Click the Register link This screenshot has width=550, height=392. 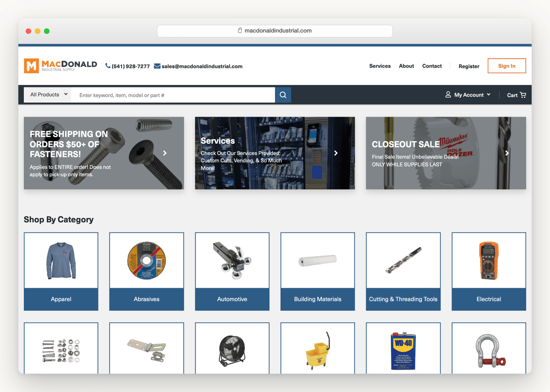[469, 66]
